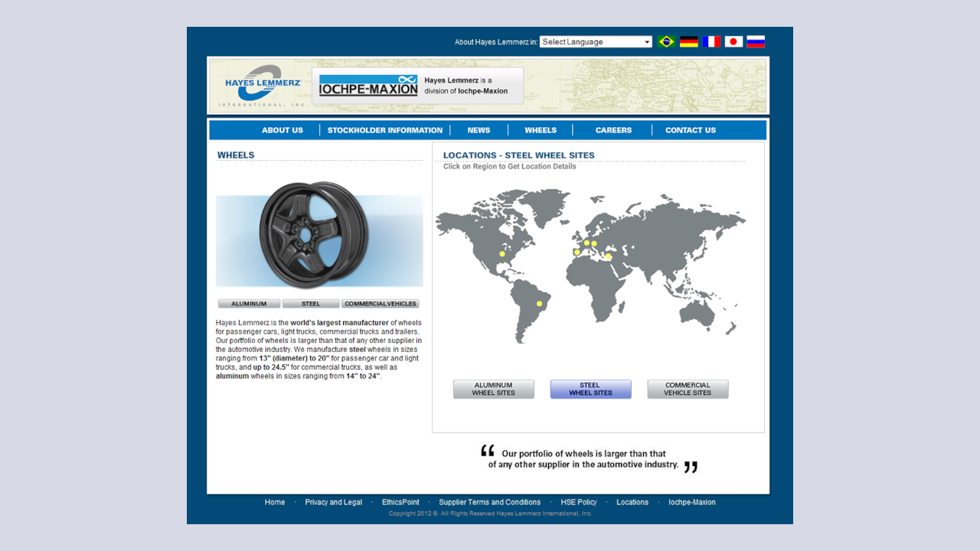Open the Stockholder Information menu

[385, 130]
